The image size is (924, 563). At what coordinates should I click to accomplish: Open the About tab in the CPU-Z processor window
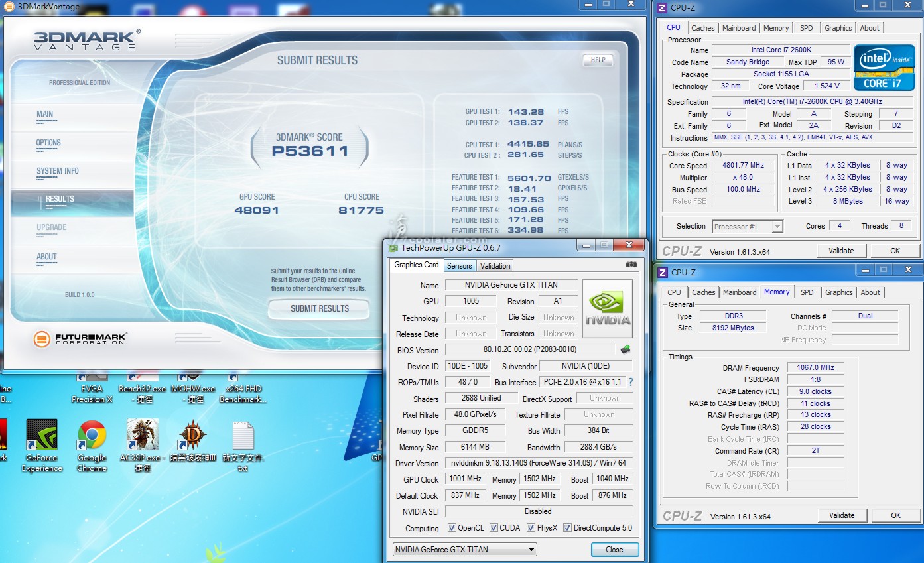(x=870, y=28)
